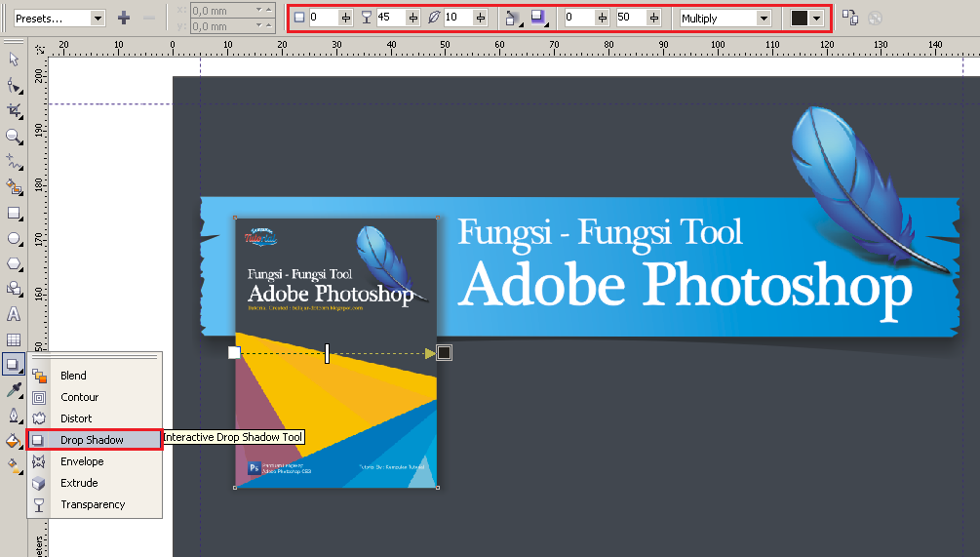Screen dimensions: 980x557
Task: Choose Distort from the flyout menu
Action: (x=95, y=418)
